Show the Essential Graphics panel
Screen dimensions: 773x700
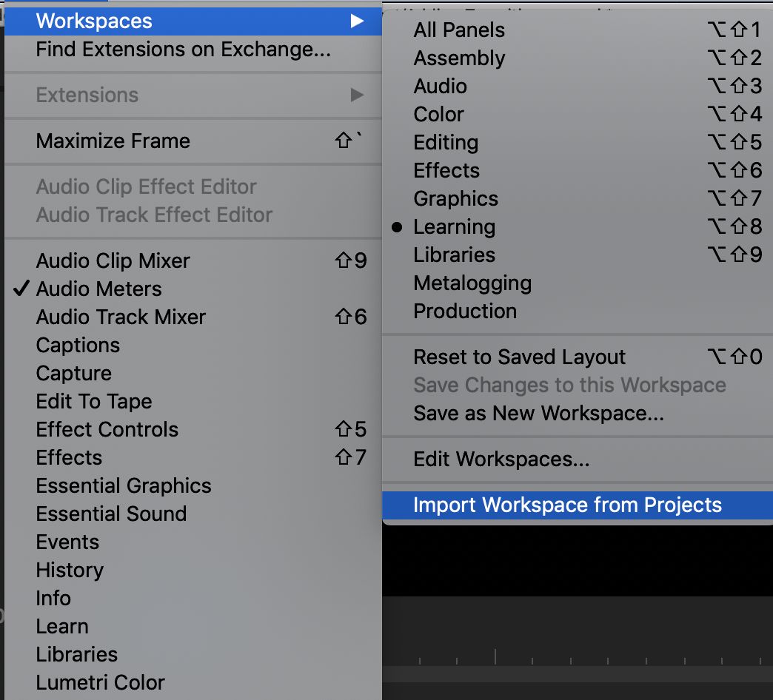(124, 485)
